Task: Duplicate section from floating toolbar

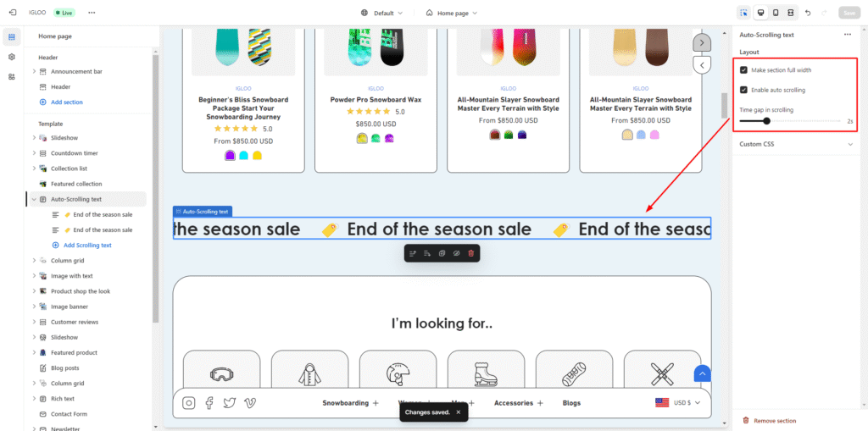Action: (x=441, y=253)
